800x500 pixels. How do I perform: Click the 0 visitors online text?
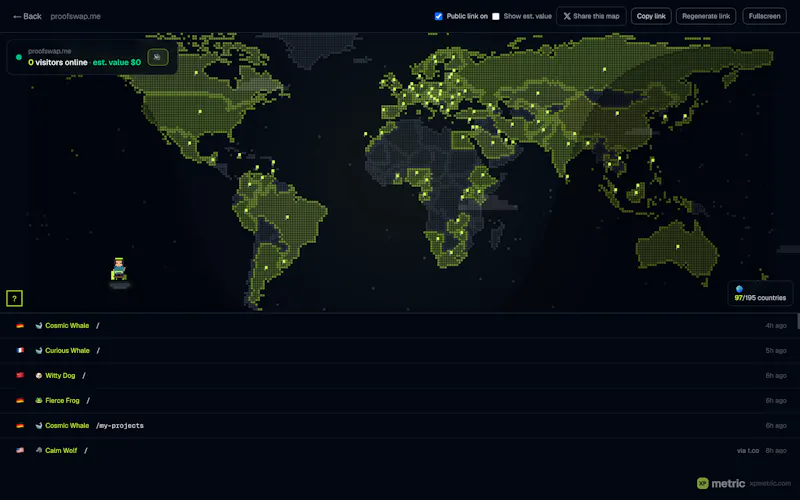pos(58,62)
